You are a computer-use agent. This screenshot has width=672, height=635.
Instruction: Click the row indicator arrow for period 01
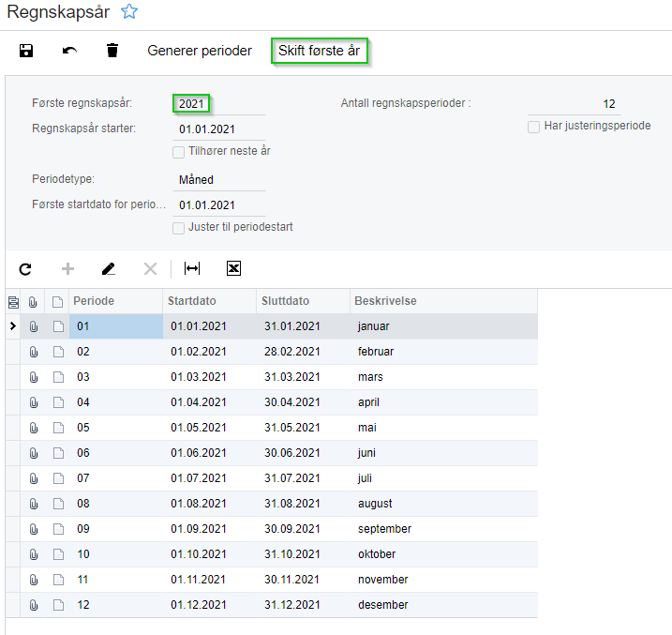pyautogui.click(x=13, y=326)
